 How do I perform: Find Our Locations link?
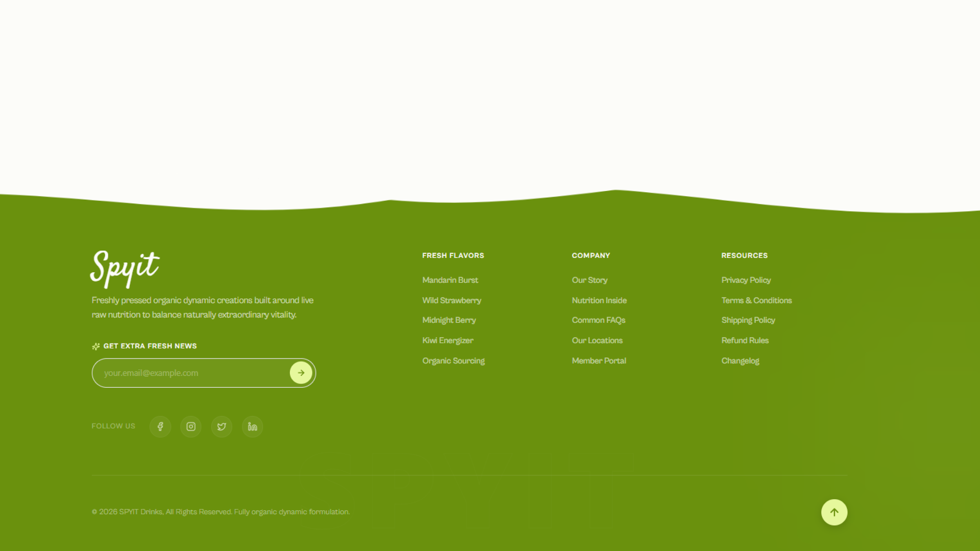point(597,340)
